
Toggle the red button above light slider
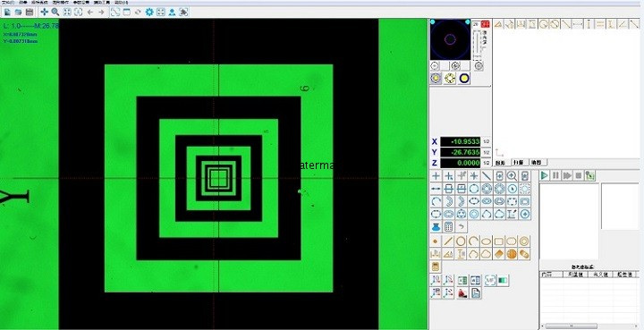[486, 24]
